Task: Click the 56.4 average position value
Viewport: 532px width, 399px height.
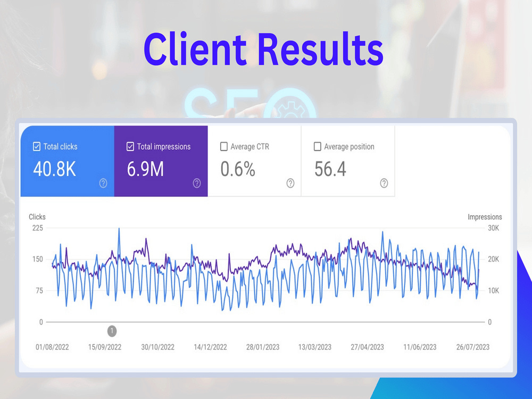Action: click(330, 169)
